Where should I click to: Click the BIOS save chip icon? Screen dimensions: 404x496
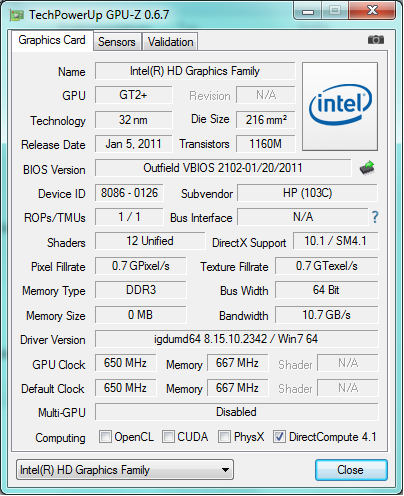(367, 168)
